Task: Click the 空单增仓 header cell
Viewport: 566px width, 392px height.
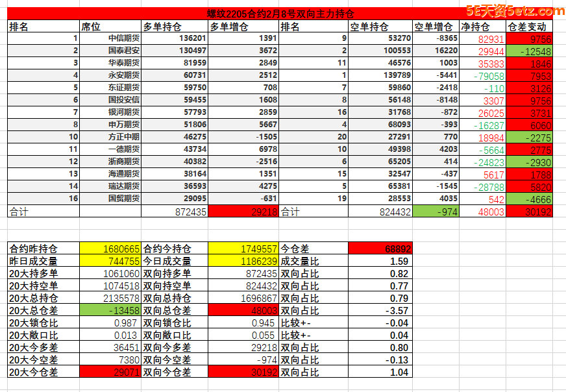Action: [x=436, y=27]
